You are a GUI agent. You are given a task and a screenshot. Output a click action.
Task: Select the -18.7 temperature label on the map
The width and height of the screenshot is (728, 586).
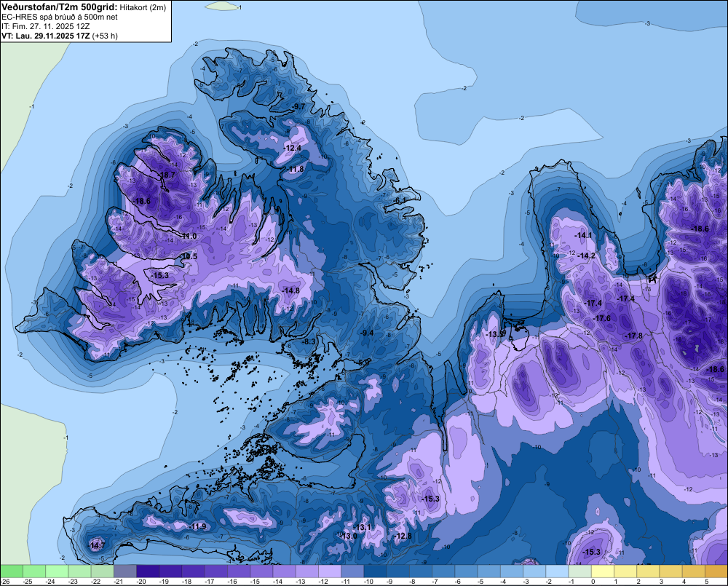pos(167,175)
